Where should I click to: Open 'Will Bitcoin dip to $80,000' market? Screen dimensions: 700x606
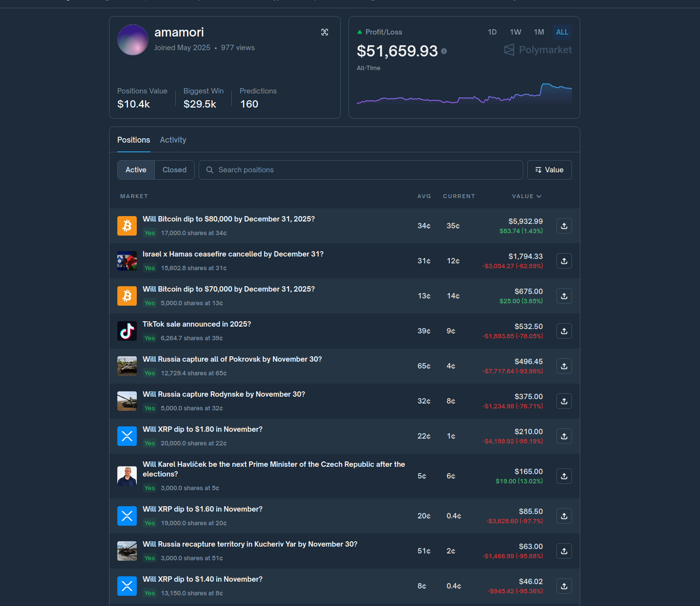[x=229, y=219]
